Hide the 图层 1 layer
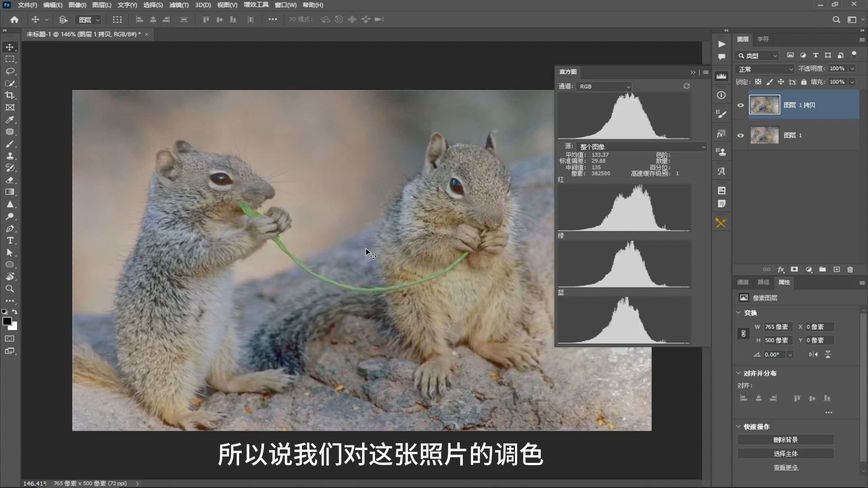868x488 pixels. (740, 135)
